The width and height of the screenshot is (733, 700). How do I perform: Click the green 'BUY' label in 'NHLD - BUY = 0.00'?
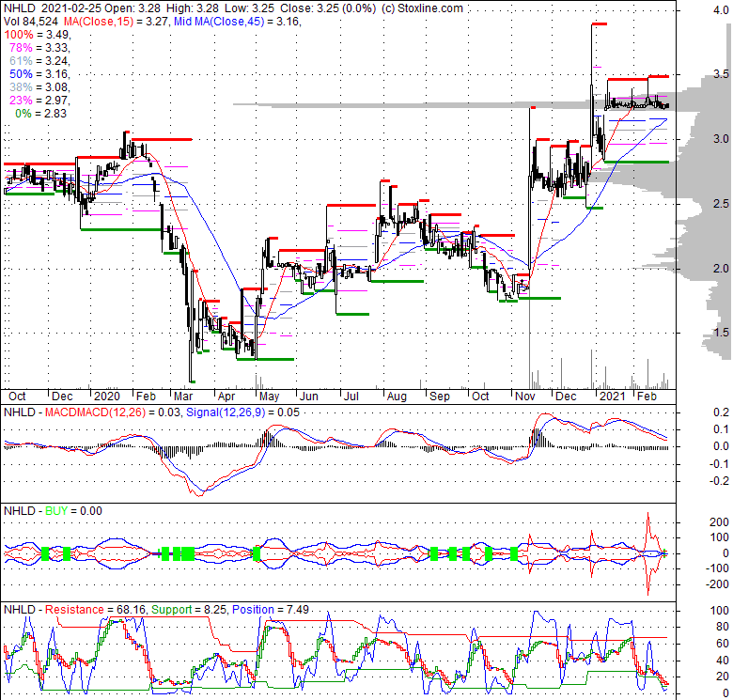coord(56,511)
